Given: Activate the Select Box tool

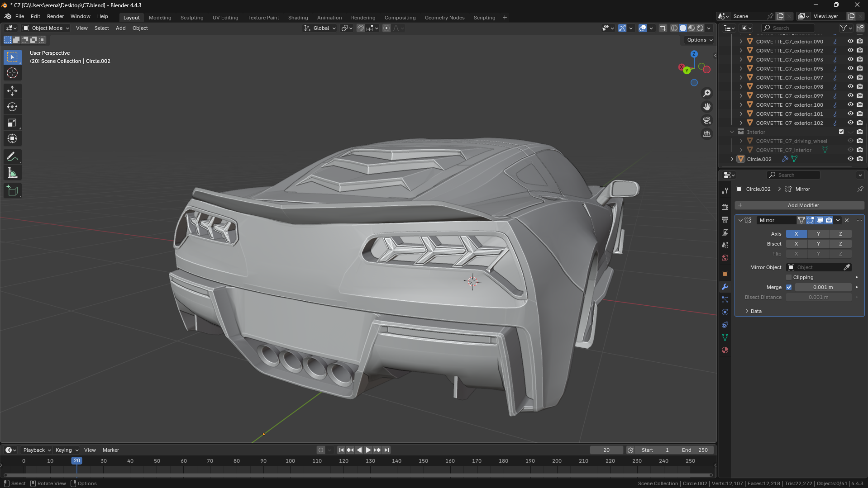Looking at the screenshot, I should tap(12, 57).
